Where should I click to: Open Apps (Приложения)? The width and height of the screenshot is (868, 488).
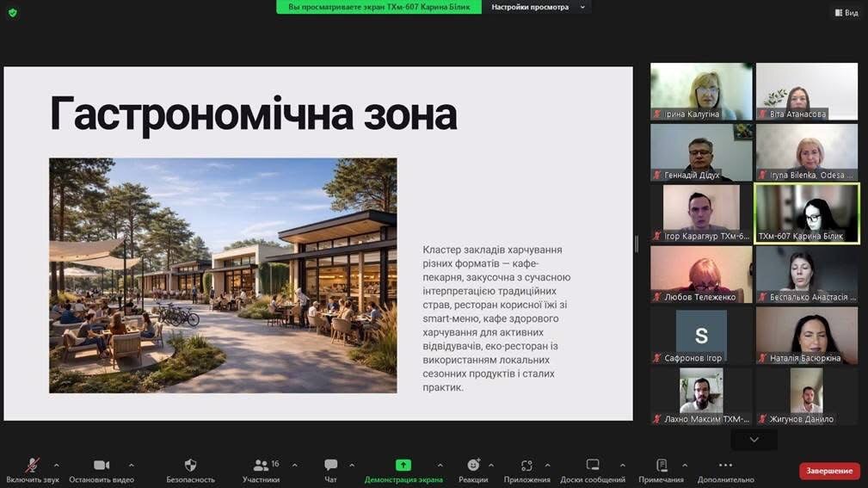click(526, 466)
